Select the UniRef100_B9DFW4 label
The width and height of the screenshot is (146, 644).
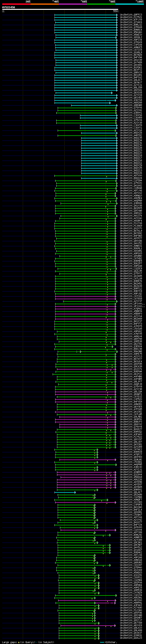click(x=131, y=371)
